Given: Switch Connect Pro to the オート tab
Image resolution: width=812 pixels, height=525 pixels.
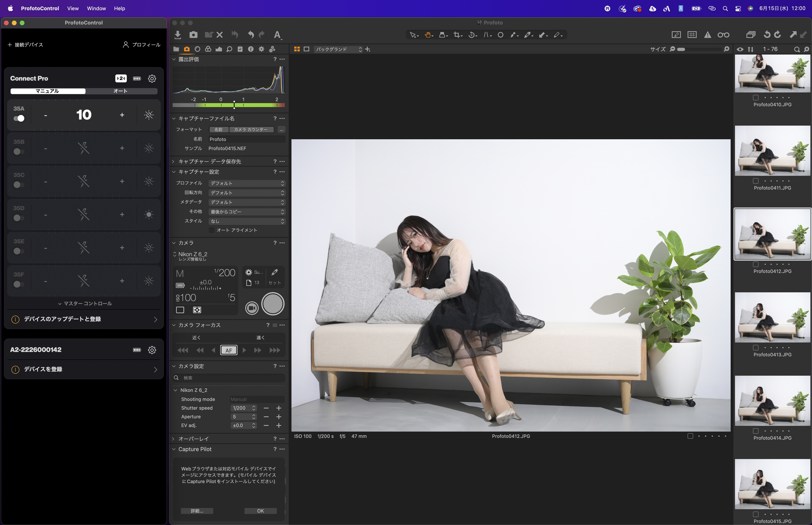Looking at the screenshot, I should [120, 91].
